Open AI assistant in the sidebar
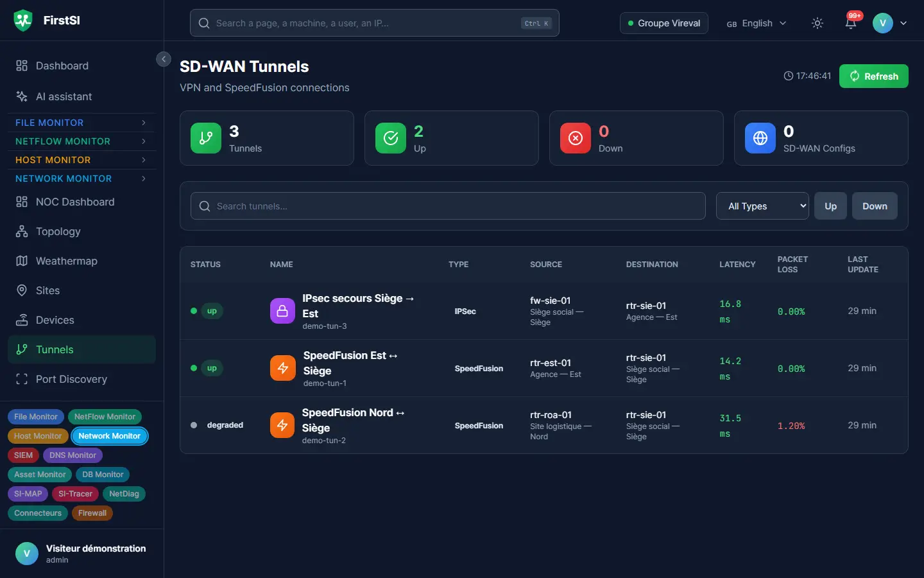The width and height of the screenshot is (924, 578). click(81, 96)
